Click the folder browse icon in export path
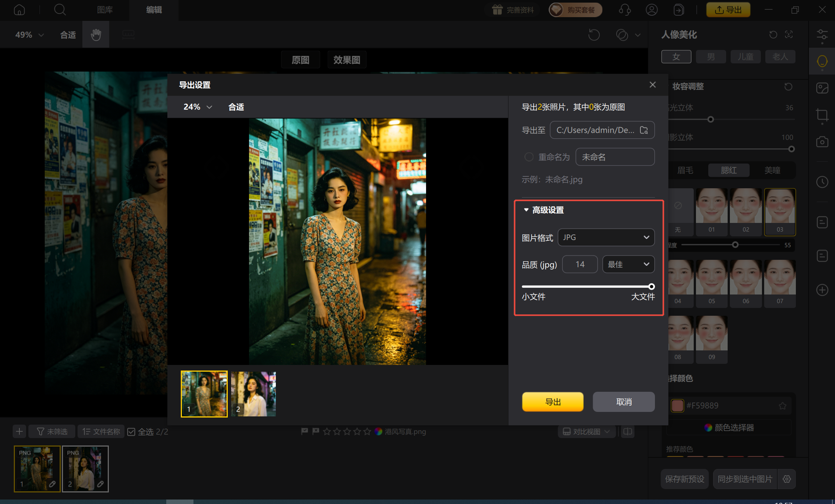 click(x=644, y=130)
